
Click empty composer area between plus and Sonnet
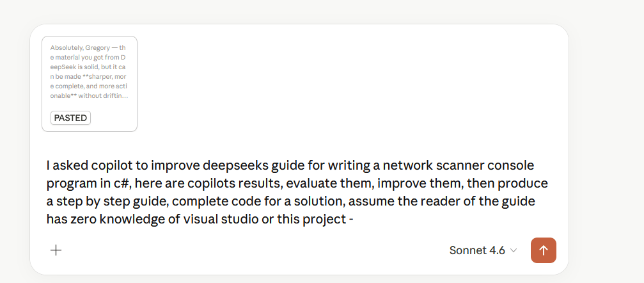(x=256, y=250)
